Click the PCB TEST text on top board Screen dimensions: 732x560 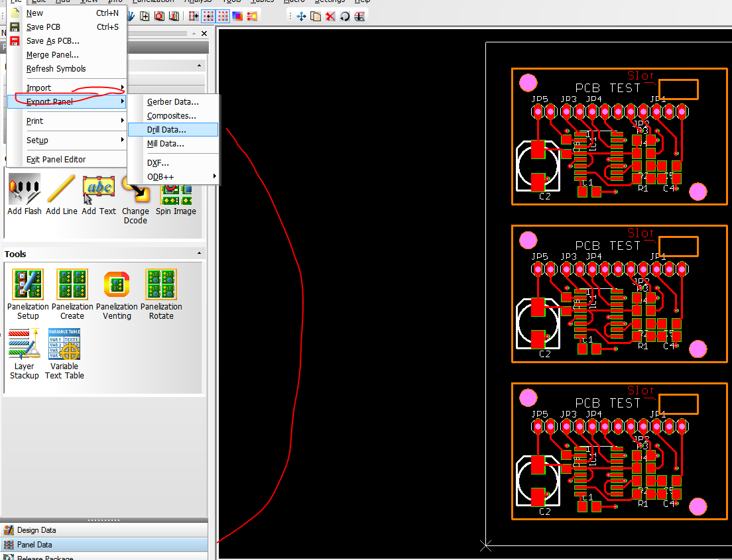607,88
